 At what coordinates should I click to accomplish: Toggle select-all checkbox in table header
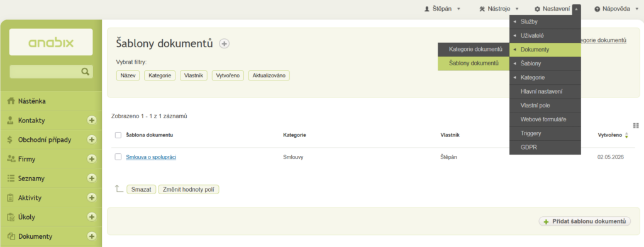click(118, 135)
